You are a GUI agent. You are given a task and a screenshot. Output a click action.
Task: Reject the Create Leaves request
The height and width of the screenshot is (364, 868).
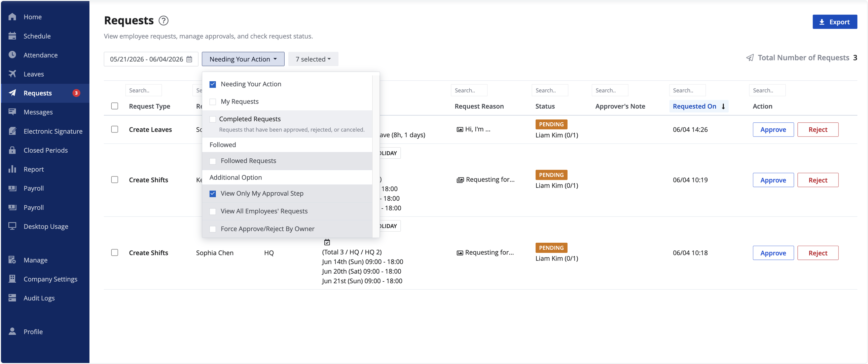818,130
